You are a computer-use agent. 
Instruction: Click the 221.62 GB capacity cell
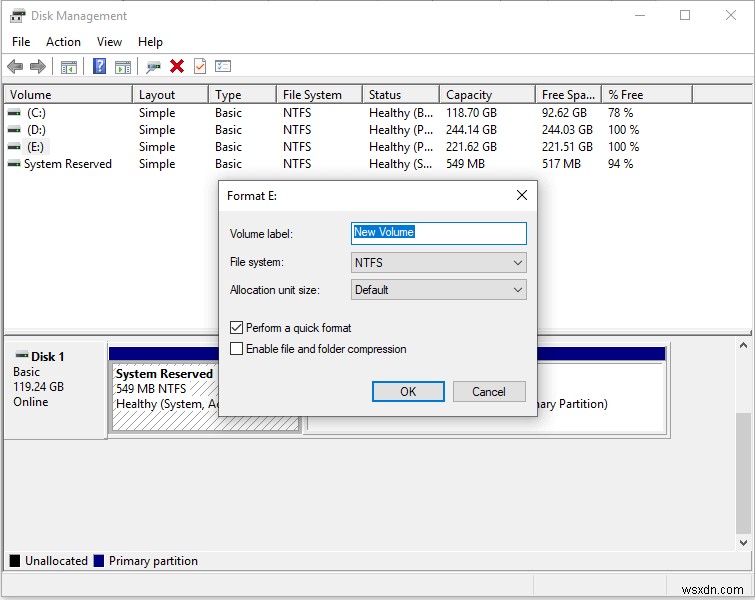(471, 146)
